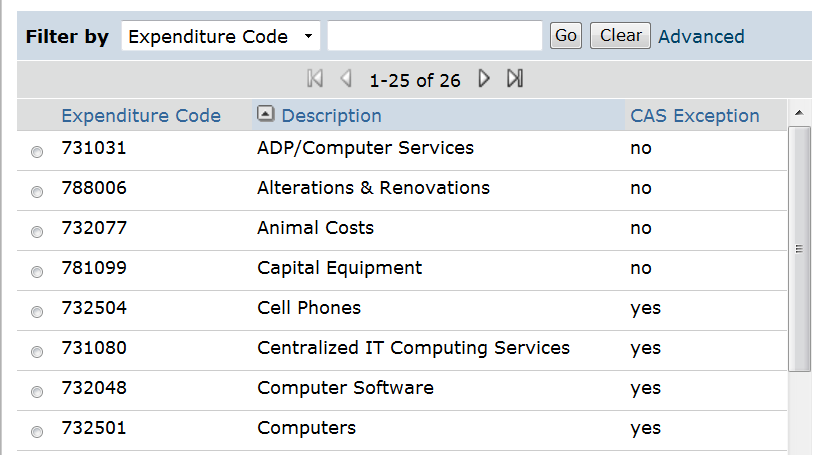Click the vertical scrollbar thumb

[799, 248]
